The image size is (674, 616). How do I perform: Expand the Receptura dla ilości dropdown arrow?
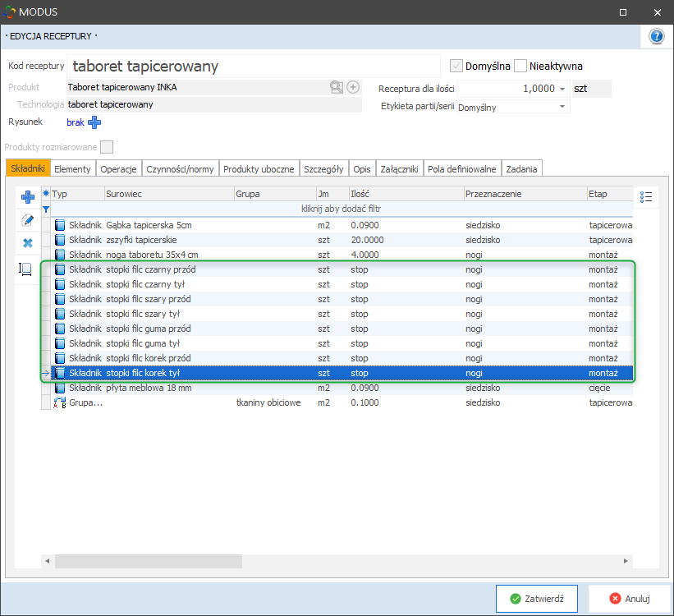click(562, 89)
